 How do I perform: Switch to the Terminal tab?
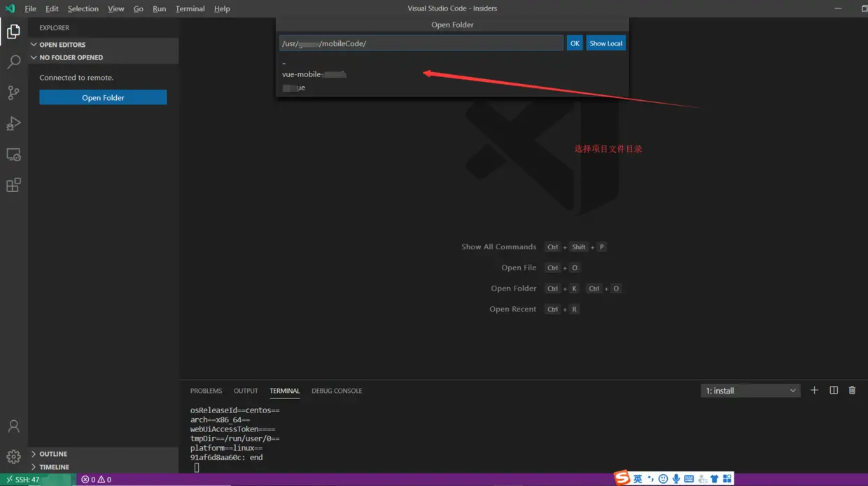(285, 391)
